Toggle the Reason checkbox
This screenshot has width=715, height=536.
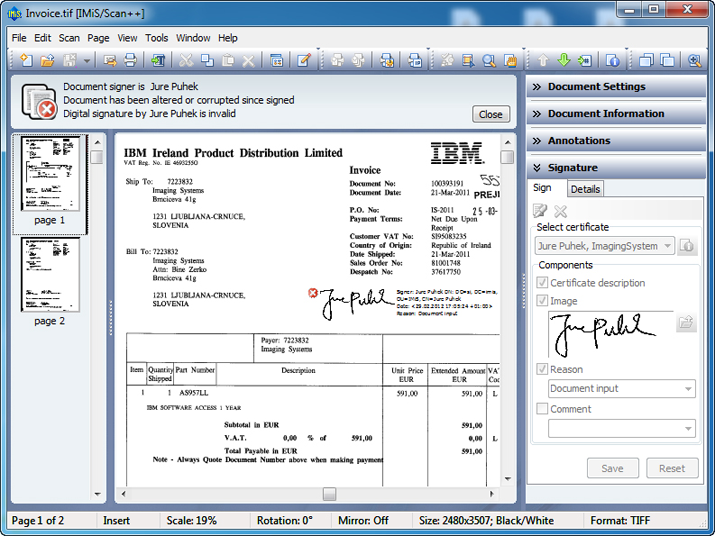pyautogui.click(x=542, y=369)
